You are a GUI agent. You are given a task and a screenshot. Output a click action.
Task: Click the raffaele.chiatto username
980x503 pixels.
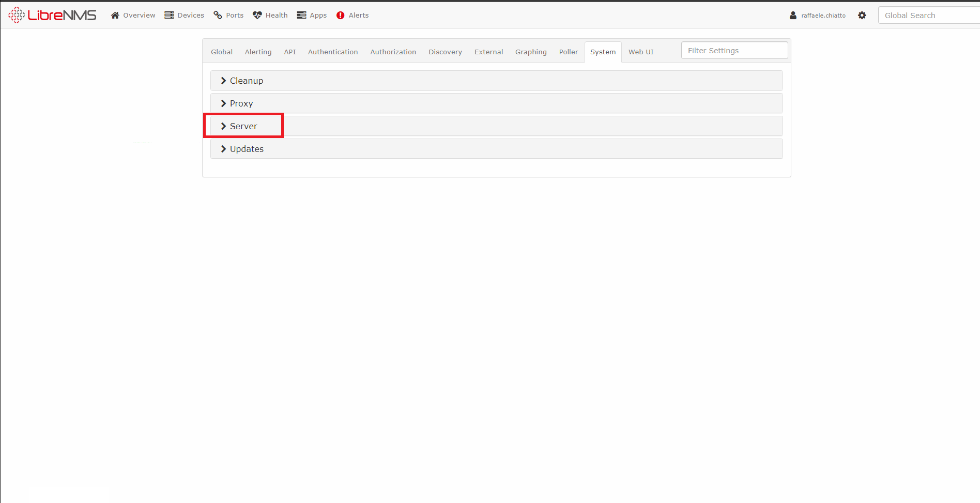pos(823,16)
